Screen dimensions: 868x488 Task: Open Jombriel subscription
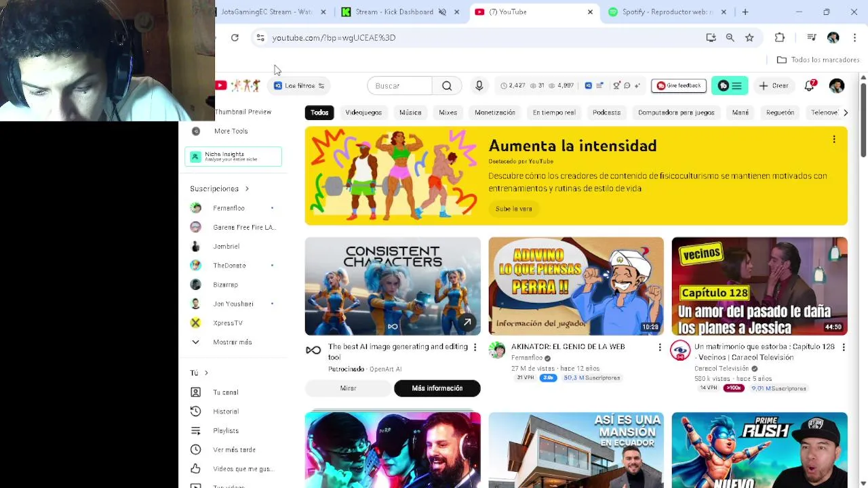(x=233, y=246)
